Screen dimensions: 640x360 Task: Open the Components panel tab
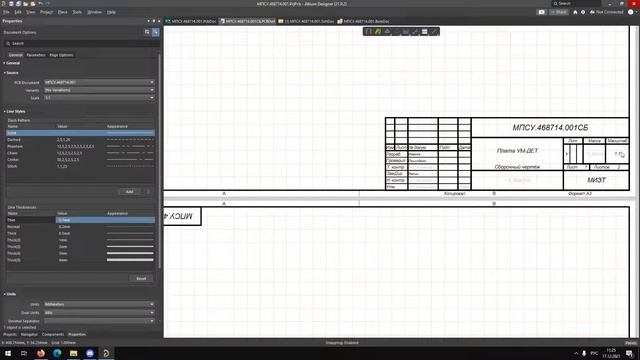point(53,334)
